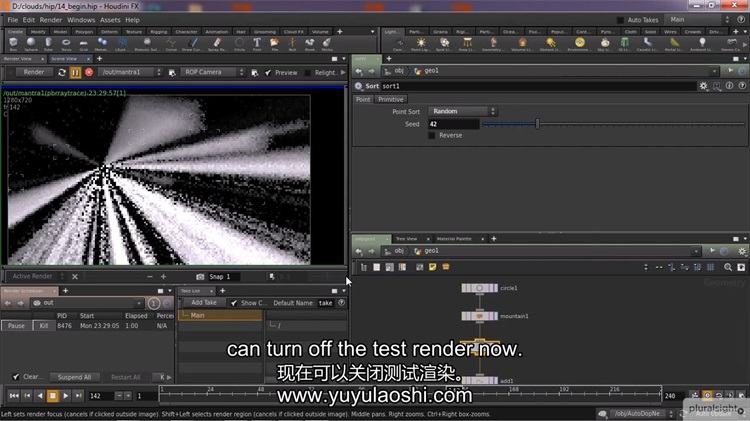Open Sort parameter gear menu

coord(703,86)
